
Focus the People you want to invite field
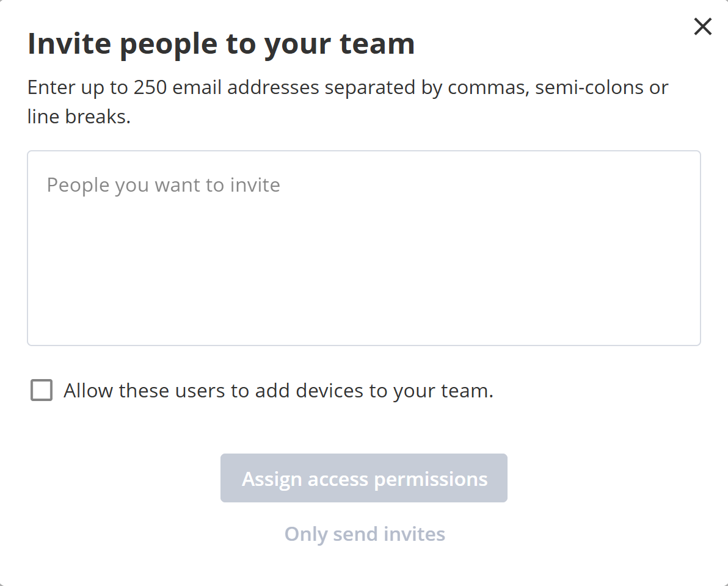(363, 248)
